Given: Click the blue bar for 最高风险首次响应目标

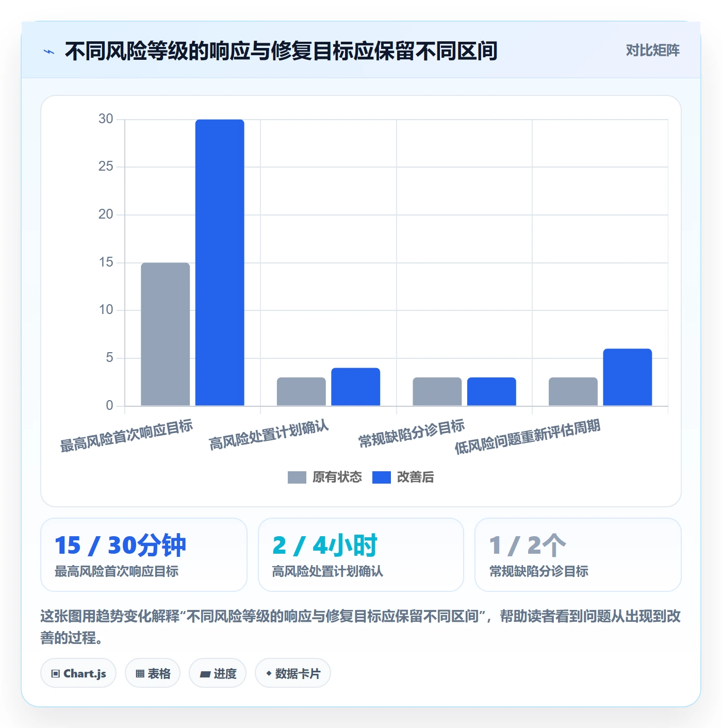Looking at the screenshot, I should 220,262.
